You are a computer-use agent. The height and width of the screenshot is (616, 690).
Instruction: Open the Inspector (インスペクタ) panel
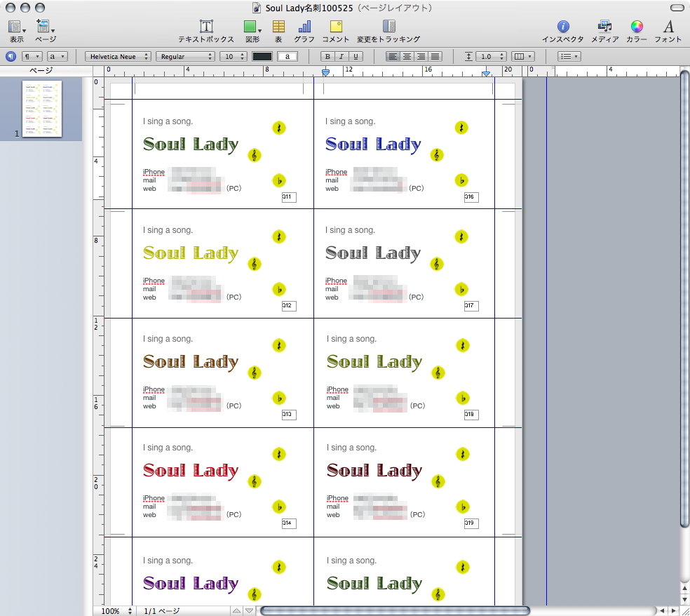click(x=562, y=27)
